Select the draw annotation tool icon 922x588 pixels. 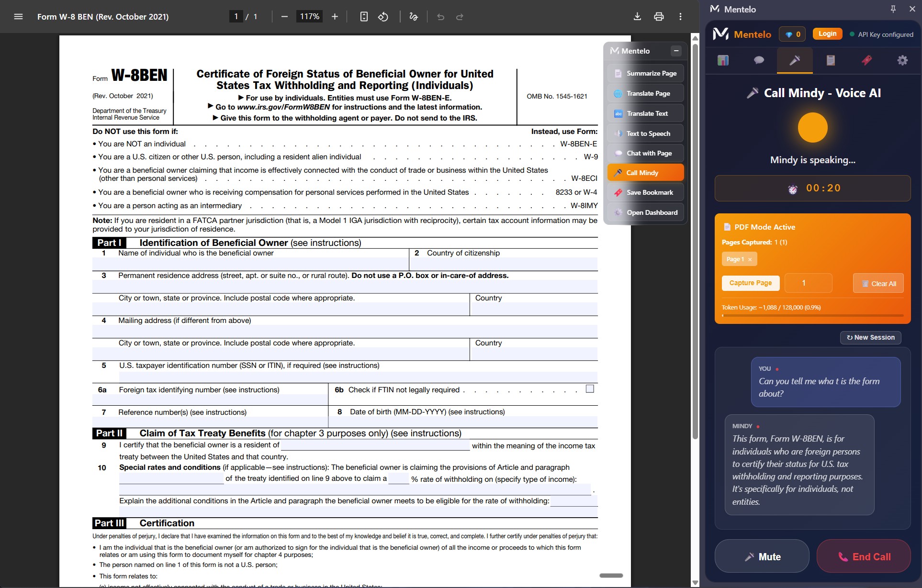pos(414,17)
